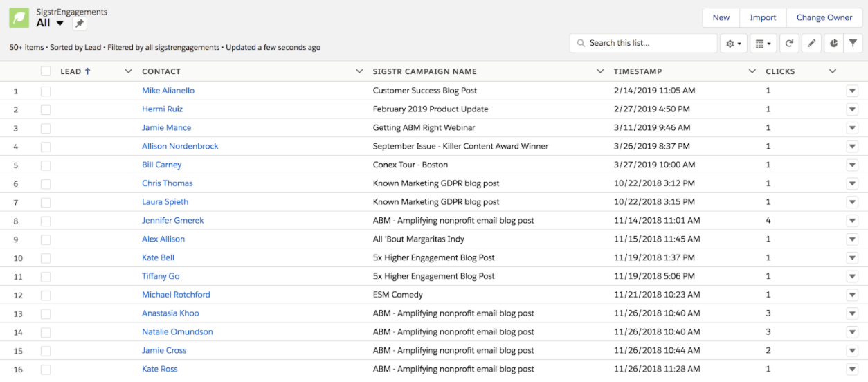Open contact Allison Nordenbrock
The image size is (868, 382).
click(180, 147)
